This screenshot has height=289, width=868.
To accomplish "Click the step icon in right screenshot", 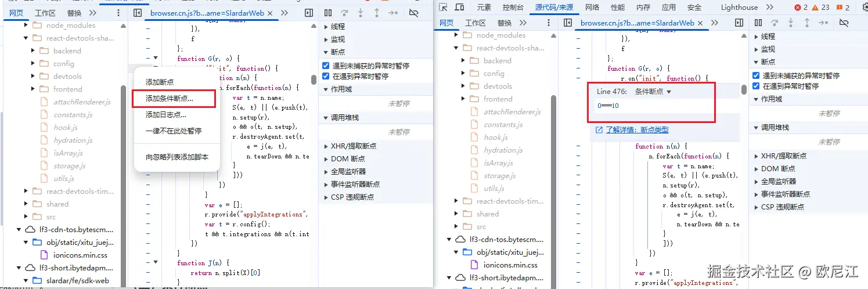I will click(823, 23).
